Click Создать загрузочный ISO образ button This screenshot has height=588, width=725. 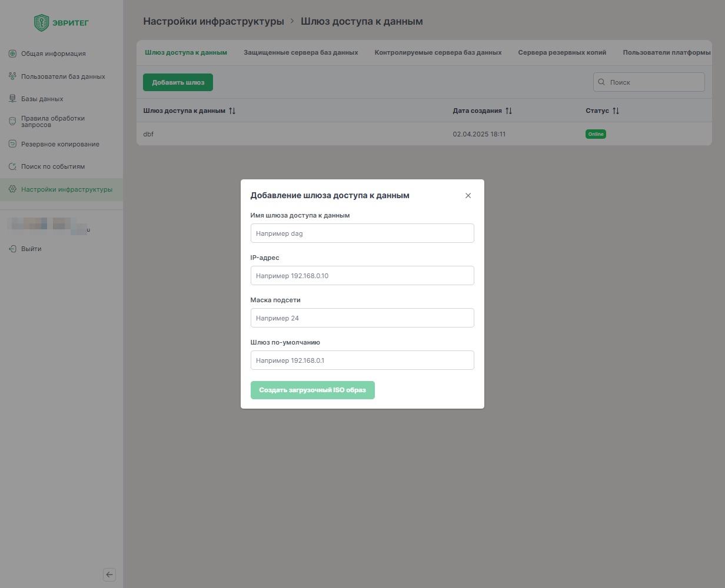pos(312,390)
